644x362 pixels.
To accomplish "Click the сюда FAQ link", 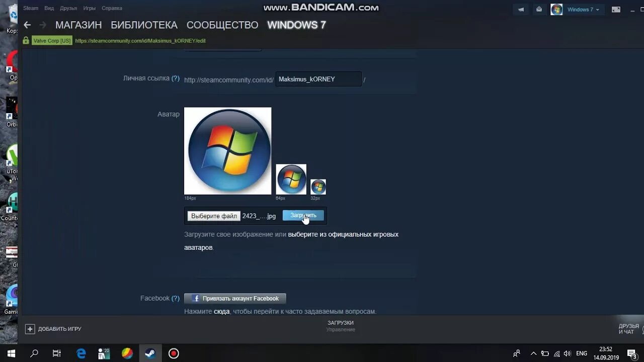I will (221, 312).
